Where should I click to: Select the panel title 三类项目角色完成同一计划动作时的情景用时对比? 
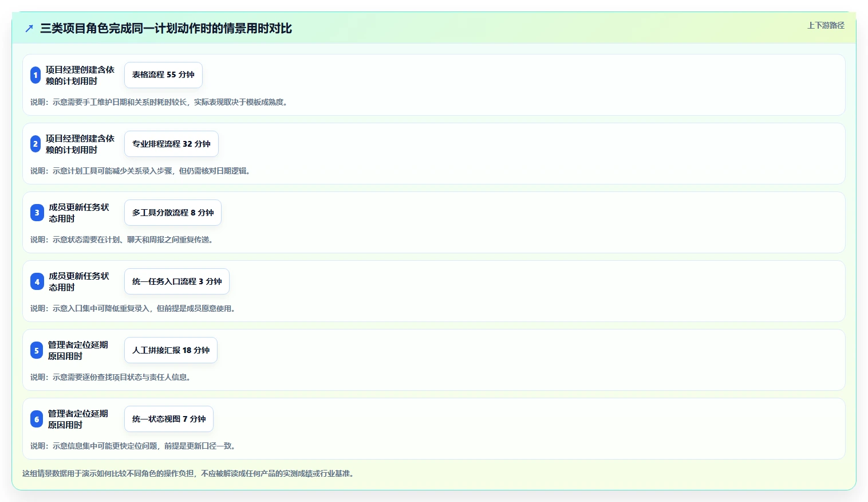166,29
